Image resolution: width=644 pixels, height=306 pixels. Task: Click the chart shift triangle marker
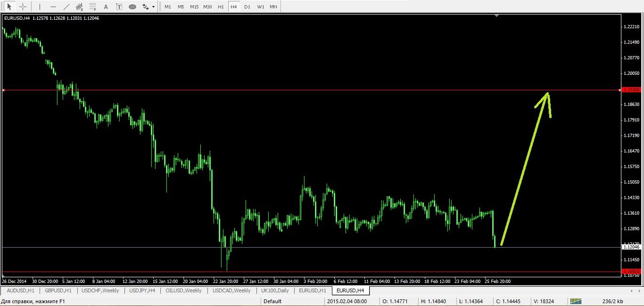(x=496, y=16)
